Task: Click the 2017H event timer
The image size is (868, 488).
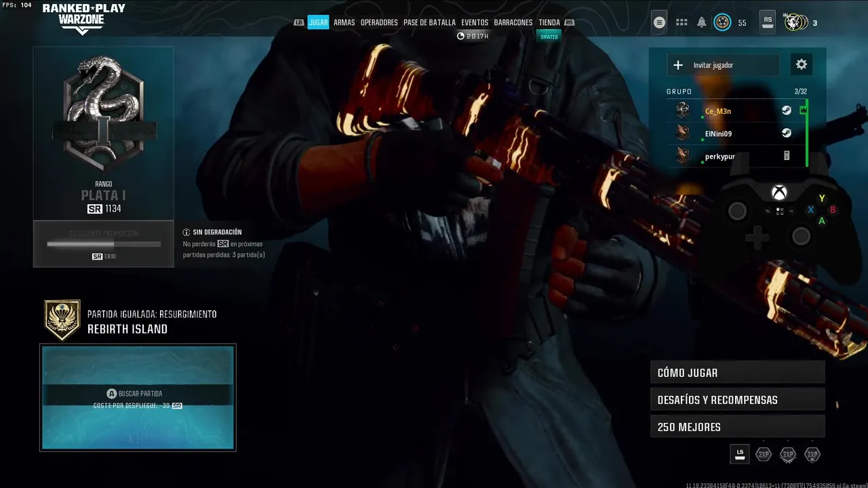Action: tap(473, 36)
